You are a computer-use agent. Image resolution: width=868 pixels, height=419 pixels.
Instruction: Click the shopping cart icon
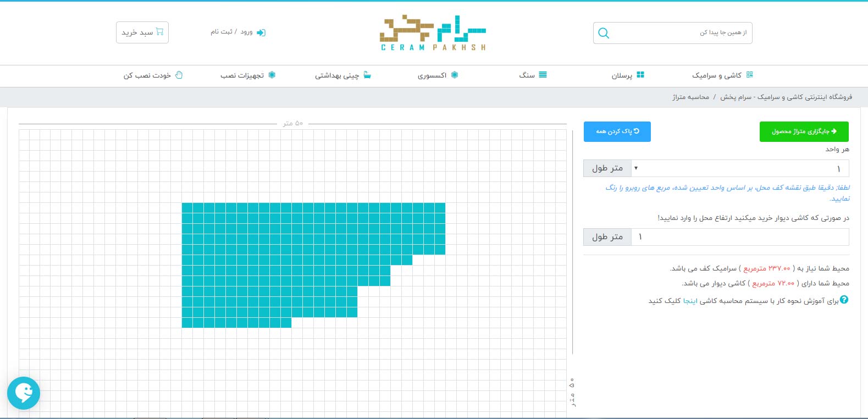tap(160, 32)
